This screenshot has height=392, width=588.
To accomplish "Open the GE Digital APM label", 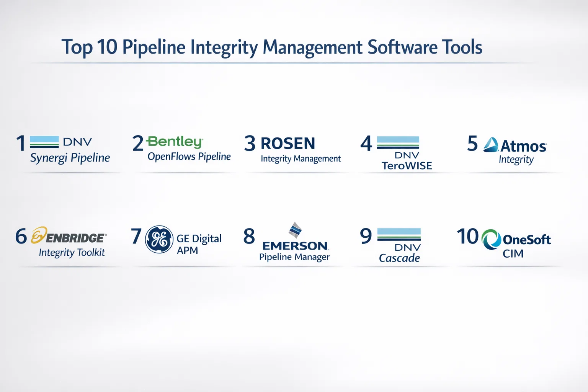I will pyautogui.click(x=199, y=244).
